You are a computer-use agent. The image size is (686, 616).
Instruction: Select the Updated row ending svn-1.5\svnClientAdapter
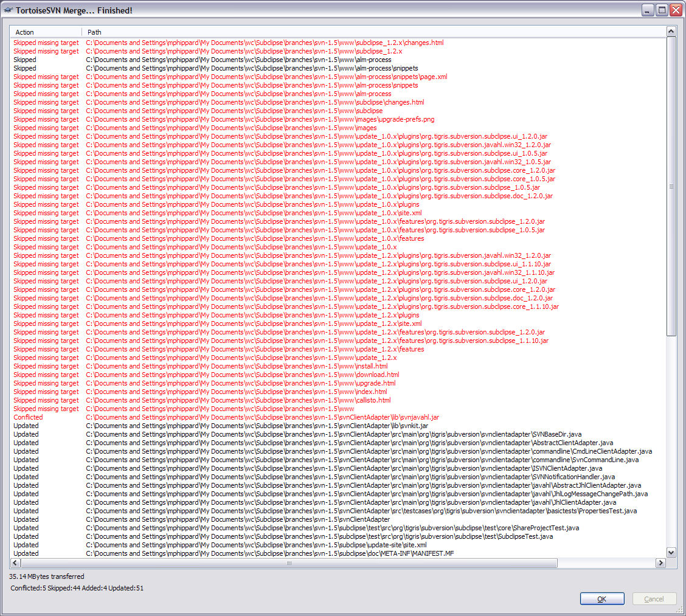tap(338, 519)
